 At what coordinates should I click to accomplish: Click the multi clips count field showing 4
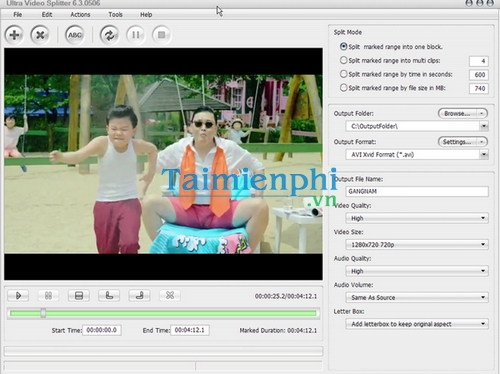point(479,61)
